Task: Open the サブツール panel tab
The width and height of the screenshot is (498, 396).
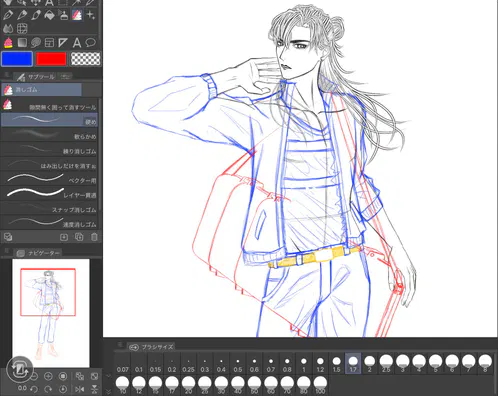Action: (36, 77)
